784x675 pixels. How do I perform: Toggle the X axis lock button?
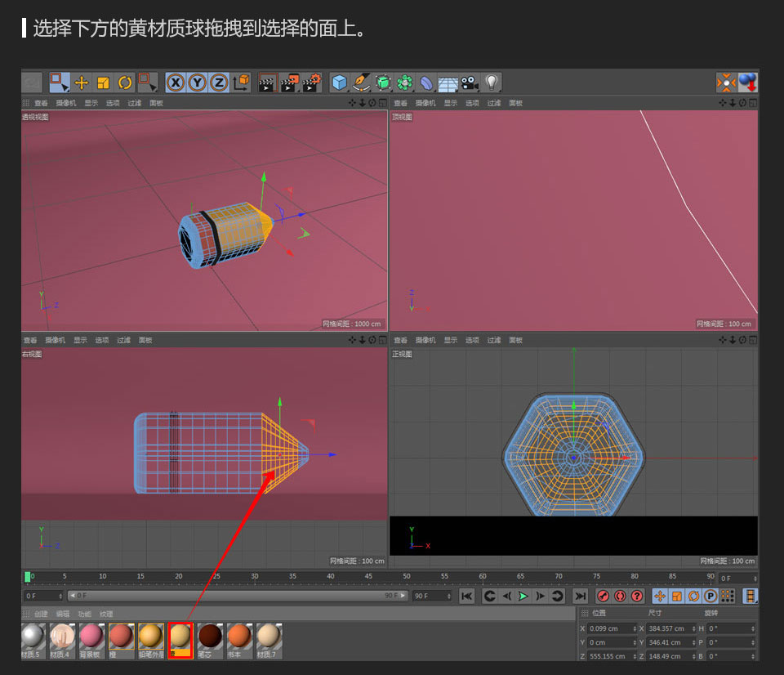point(177,82)
